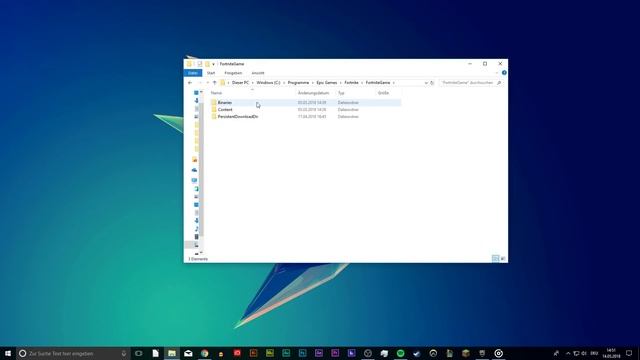
Task: Select the Binaries folder
Action: point(224,103)
